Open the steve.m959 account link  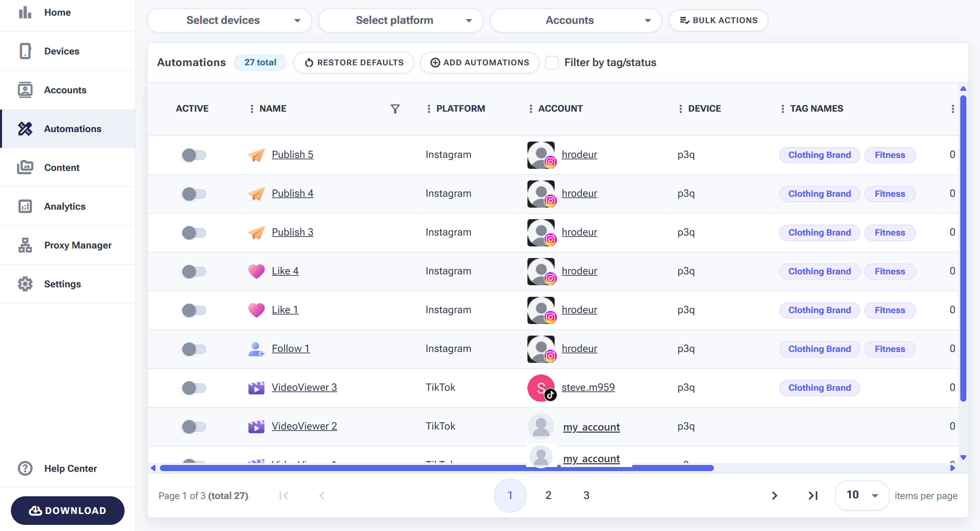tap(588, 387)
